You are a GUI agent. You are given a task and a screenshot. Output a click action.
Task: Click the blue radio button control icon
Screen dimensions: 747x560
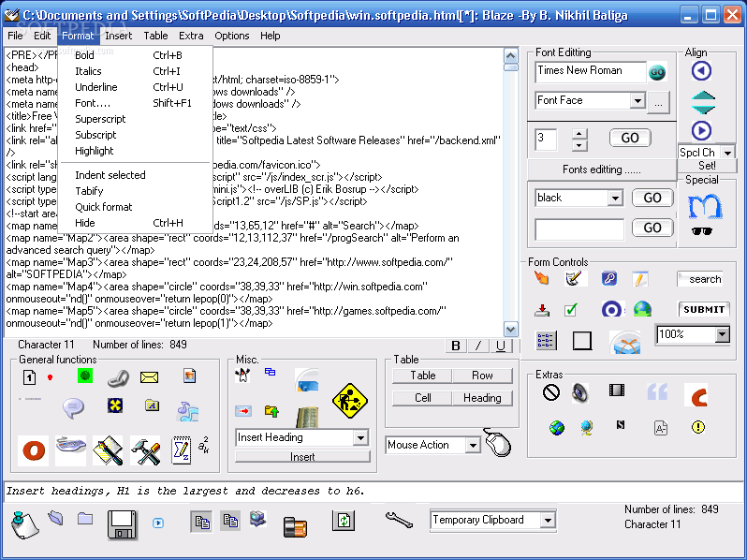(x=611, y=309)
